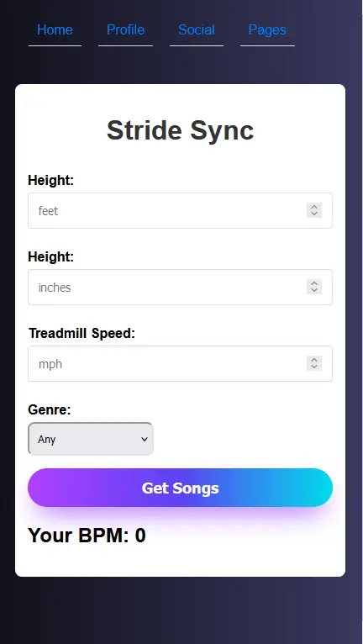Focus the inches height input field
Screen dimensions: 363x644
(180, 287)
